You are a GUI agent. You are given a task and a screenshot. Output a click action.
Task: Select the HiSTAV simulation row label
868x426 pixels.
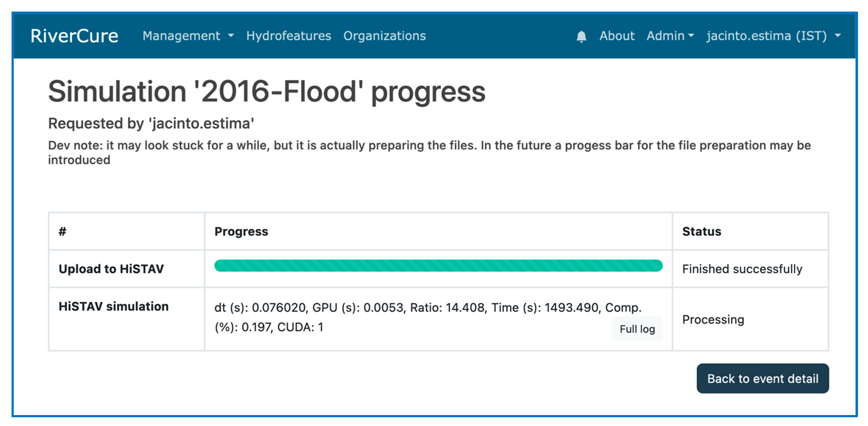tap(114, 306)
